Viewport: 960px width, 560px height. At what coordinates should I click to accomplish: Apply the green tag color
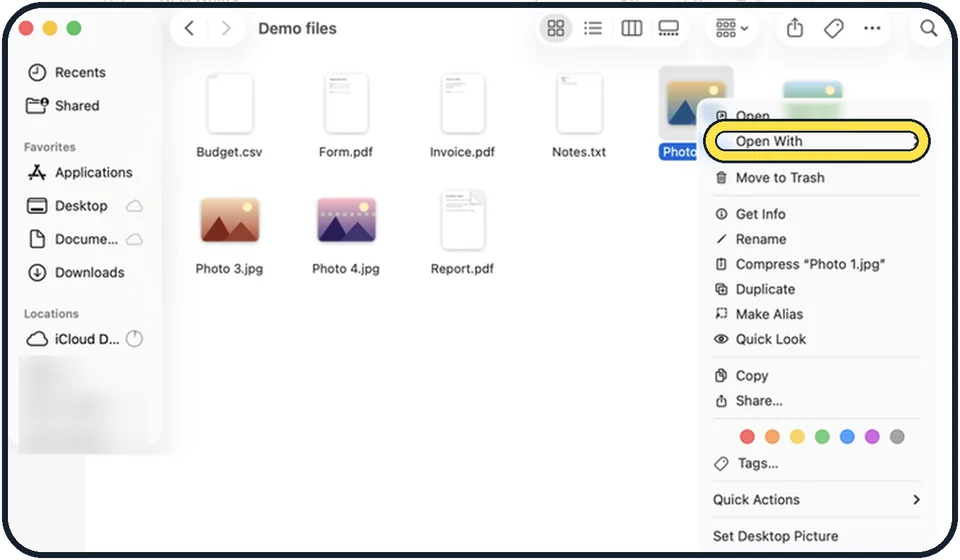point(822,436)
